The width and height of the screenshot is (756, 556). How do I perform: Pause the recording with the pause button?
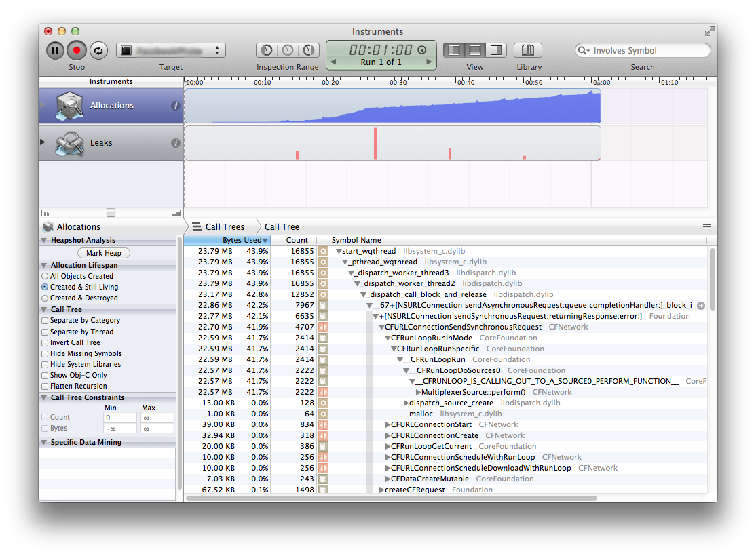click(55, 51)
